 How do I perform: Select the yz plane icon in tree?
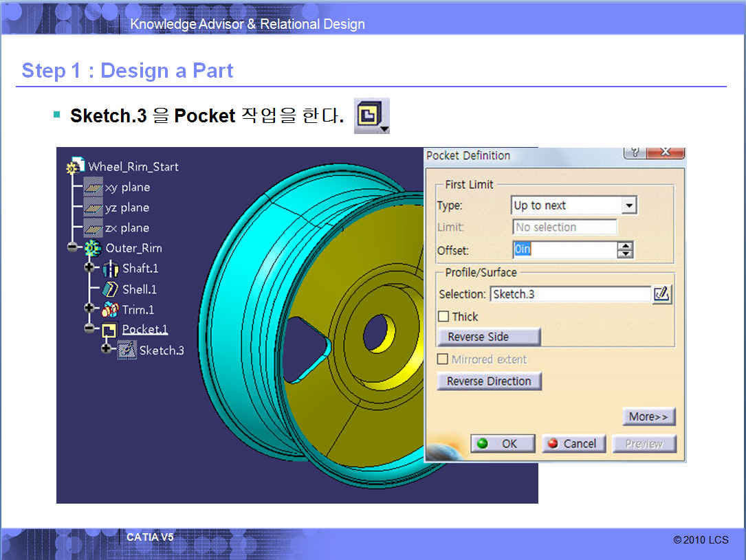tap(93, 208)
